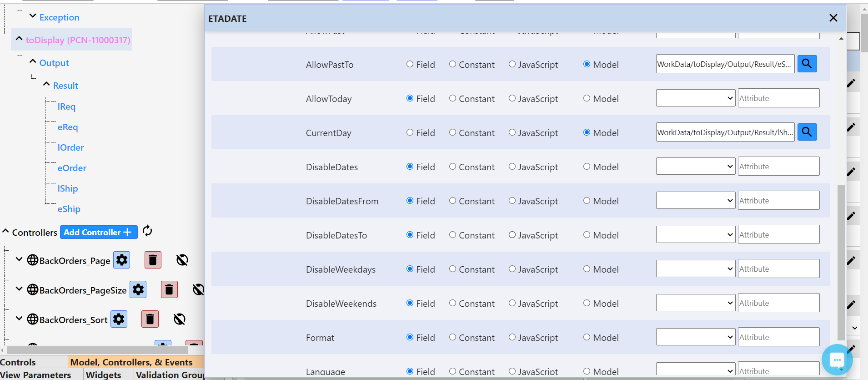Viewport: 868px width, 380px height.
Task: Expand the Exception tree node
Action: (33, 16)
